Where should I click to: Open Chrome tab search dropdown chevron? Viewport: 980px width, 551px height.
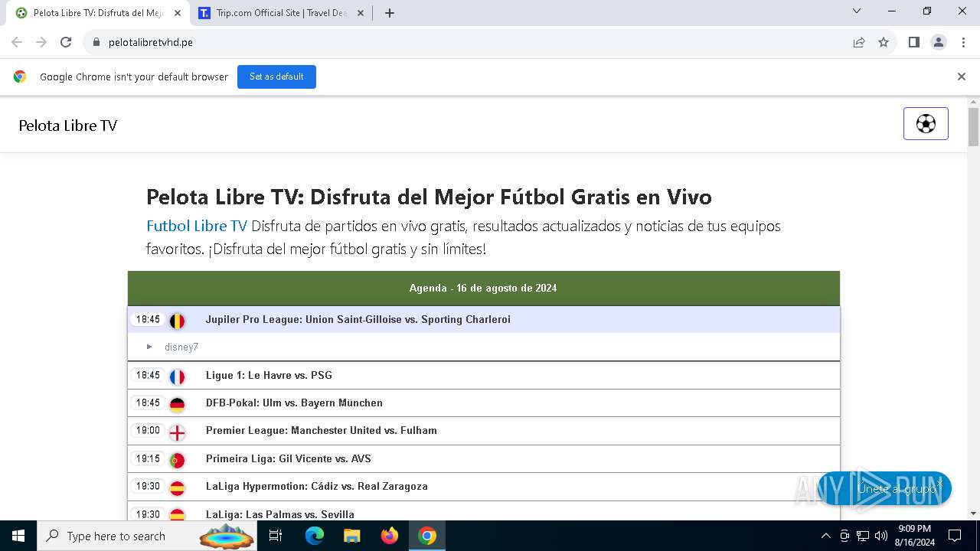point(857,11)
